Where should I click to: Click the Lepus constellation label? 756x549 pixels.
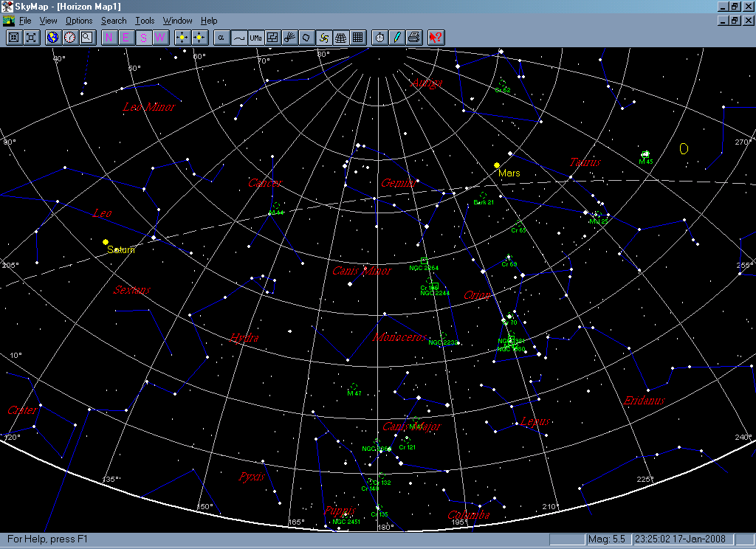[x=535, y=421]
